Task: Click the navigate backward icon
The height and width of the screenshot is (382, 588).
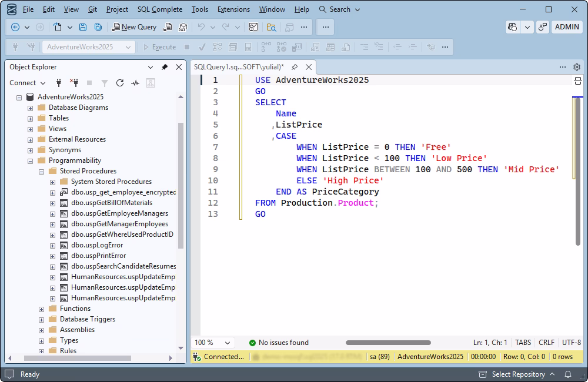Action: 15,27
